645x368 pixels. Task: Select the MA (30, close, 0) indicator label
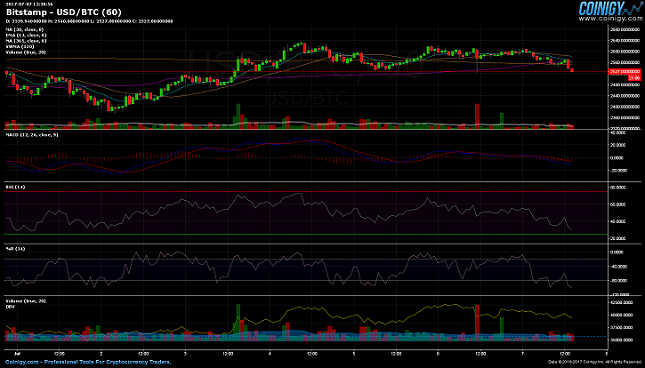25,30
